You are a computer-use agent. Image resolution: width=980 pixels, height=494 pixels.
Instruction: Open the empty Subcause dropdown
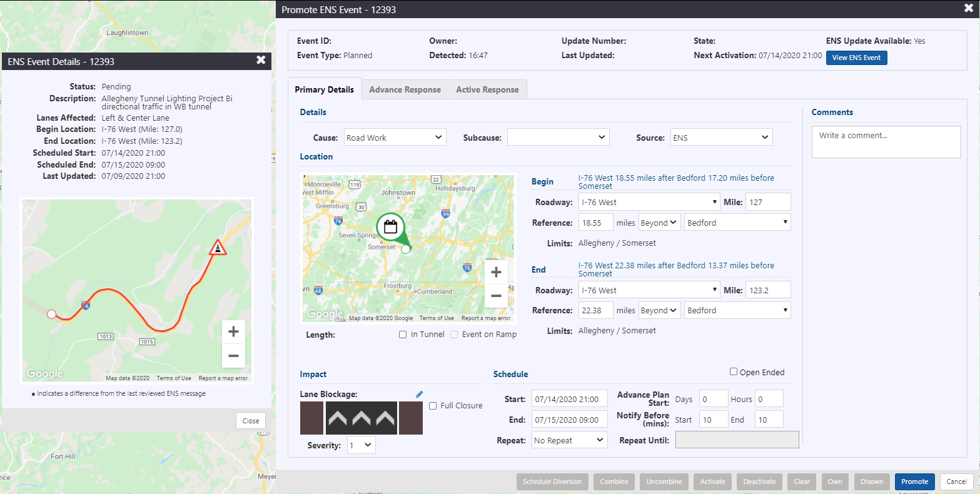(x=558, y=138)
